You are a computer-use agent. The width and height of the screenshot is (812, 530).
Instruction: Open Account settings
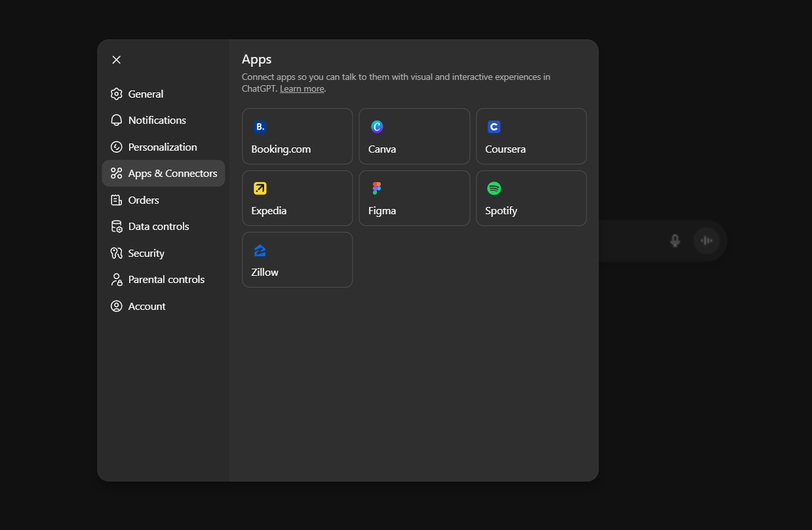point(147,306)
